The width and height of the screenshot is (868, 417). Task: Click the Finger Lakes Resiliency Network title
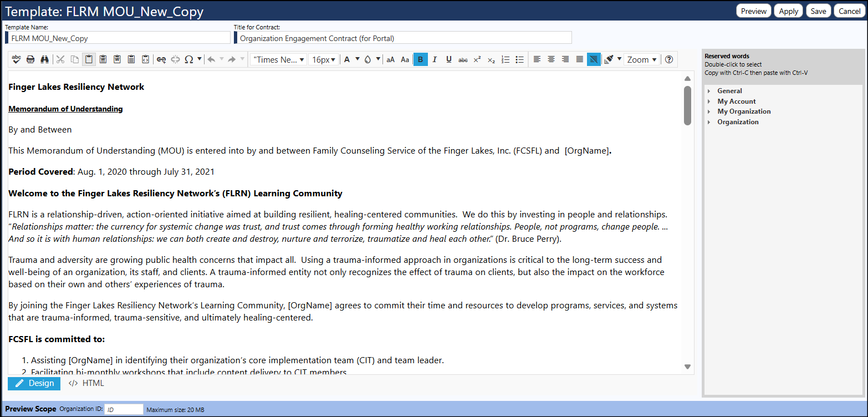tap(76, 87)
